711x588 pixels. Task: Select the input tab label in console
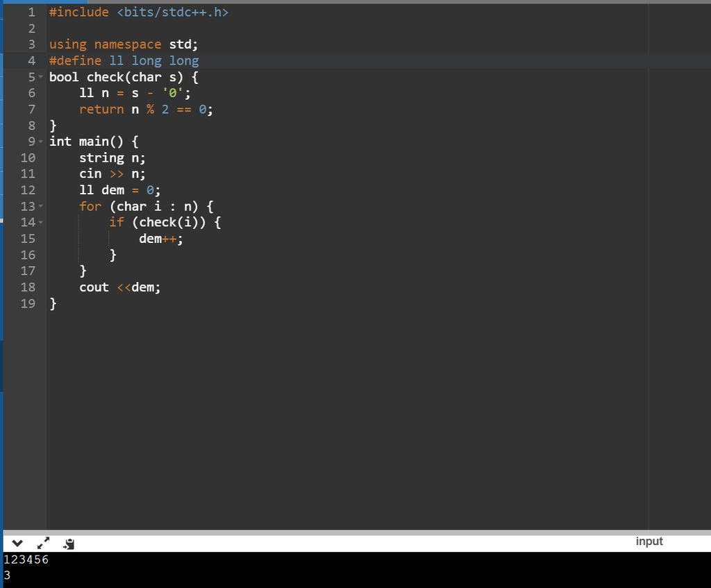(x=649, y=541)
